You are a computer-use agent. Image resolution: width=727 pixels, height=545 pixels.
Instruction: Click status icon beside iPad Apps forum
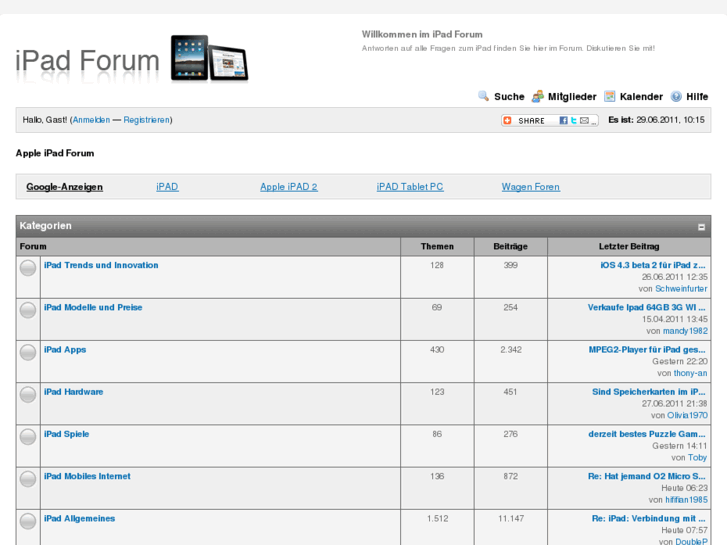(x=28, y=352)
